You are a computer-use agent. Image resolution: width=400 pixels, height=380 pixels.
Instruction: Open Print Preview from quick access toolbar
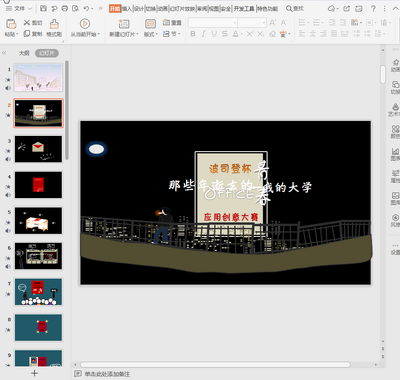click(x=76, y=8)
